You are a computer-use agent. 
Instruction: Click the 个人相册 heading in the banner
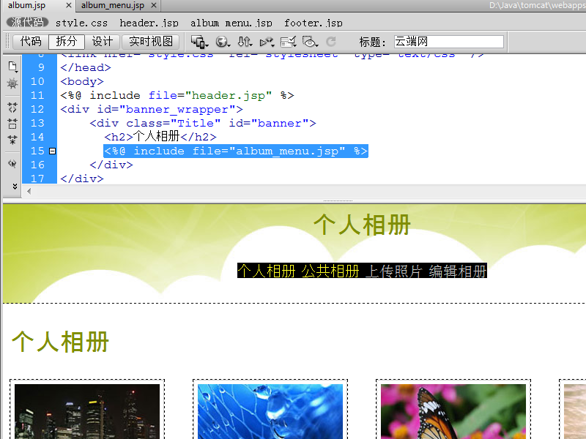[x=362, y=225]
